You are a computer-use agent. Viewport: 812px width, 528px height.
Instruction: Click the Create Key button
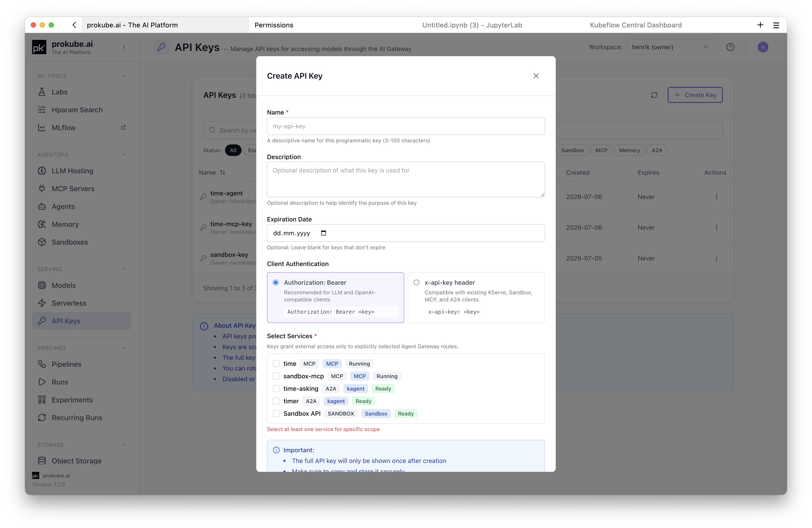[695, 95]
